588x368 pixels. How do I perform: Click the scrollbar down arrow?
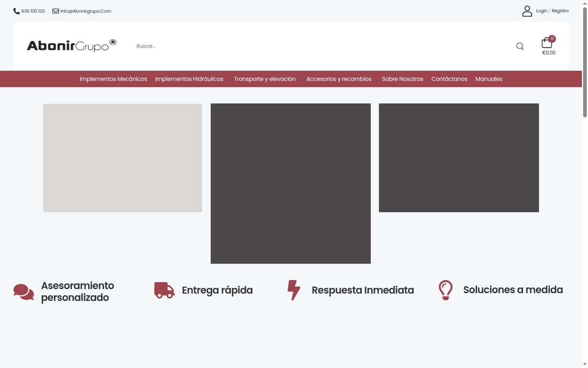[585, 364]
